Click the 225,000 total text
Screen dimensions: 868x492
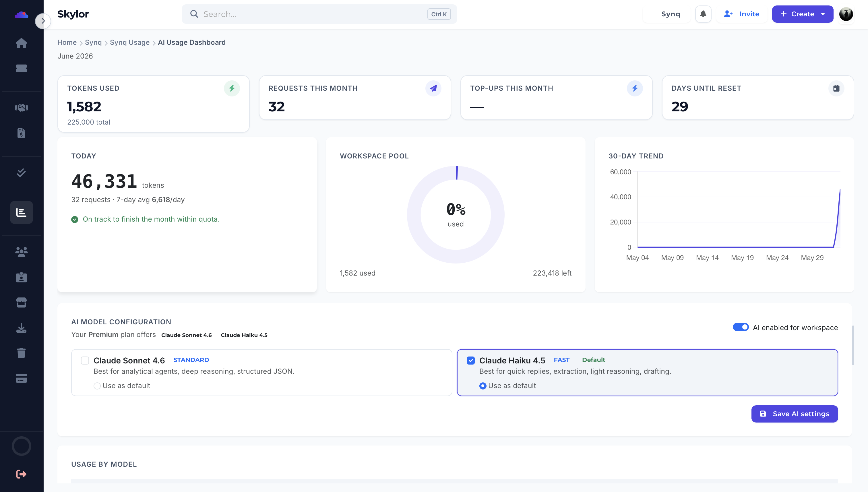click(88, 122)
